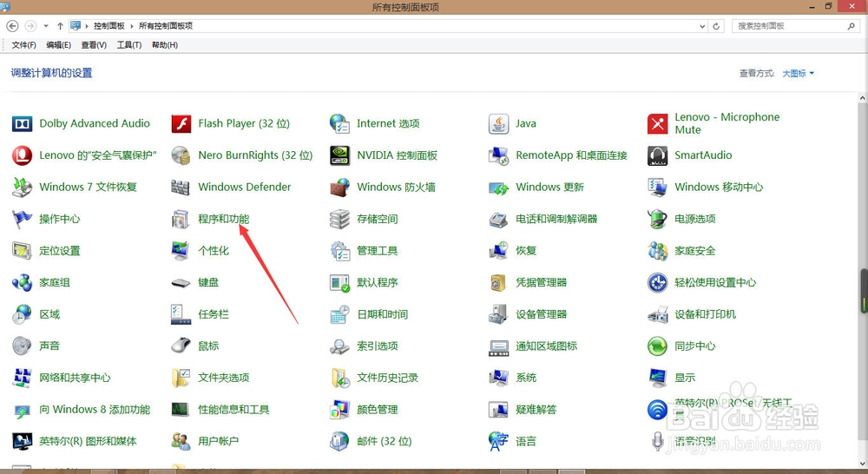
Task: Open the 凭据管理器 link
Action: pyautogui.click(x=542, y=282)
